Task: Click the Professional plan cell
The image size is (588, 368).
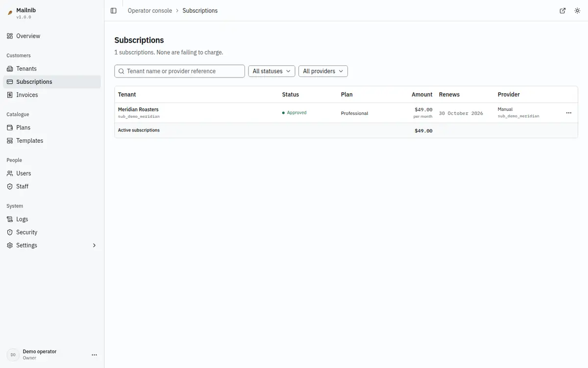Action: click(354, 113)
